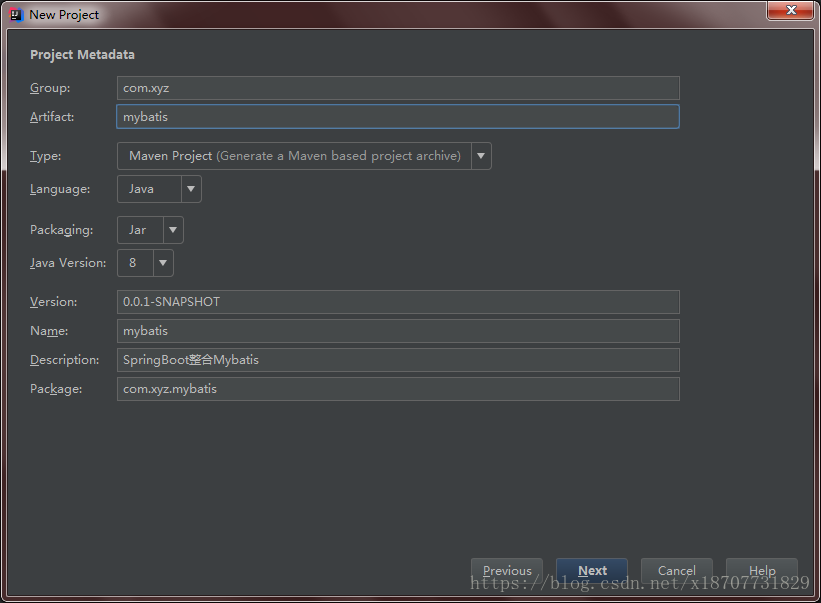The height and width of the screenshot is (603, 821).
Task: Cancel the New Project wizard
Action: [676, 571]
